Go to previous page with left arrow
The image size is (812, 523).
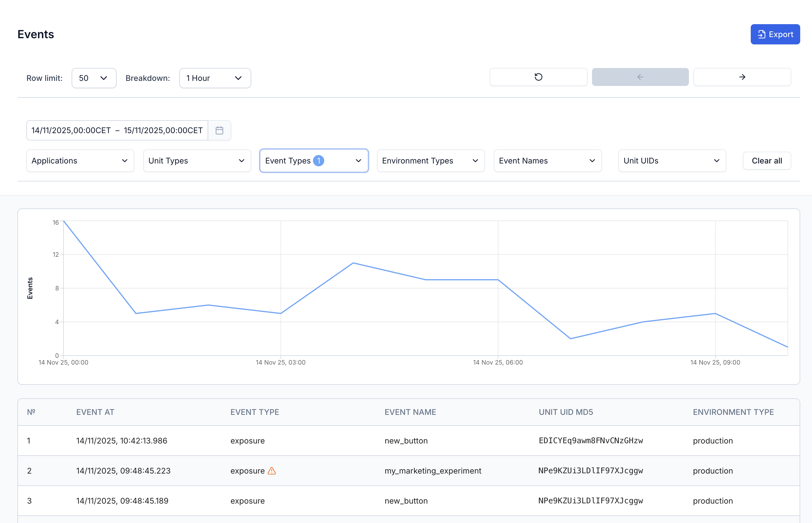pos(640,77)
